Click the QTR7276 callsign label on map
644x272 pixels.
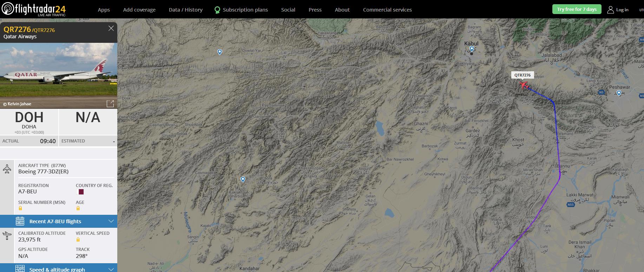[x=522, y=75]
